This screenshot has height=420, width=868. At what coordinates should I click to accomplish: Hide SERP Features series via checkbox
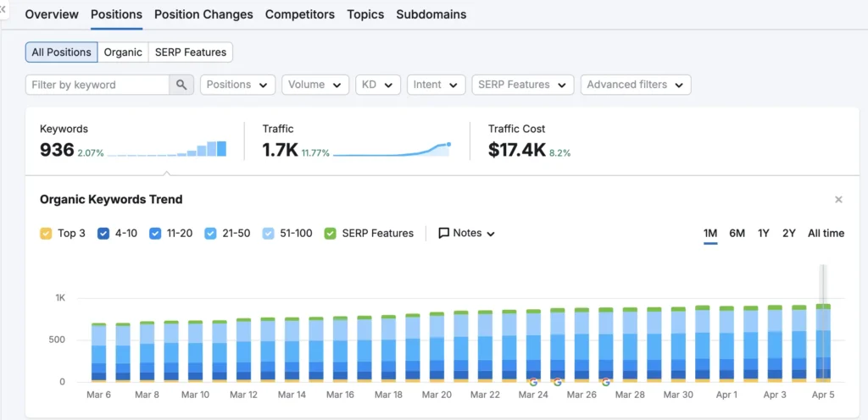tap(331, 233)
